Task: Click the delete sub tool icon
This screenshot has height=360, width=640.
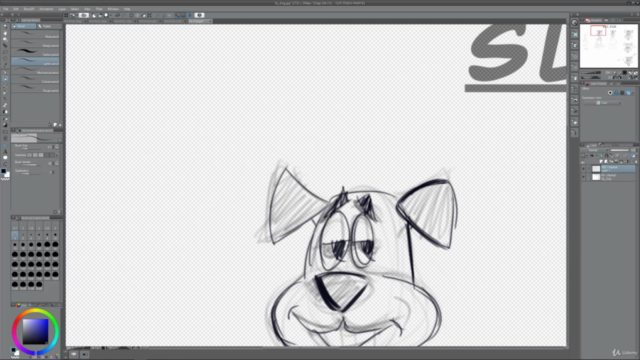Action: pyautogui.click(x=60, y=124)
